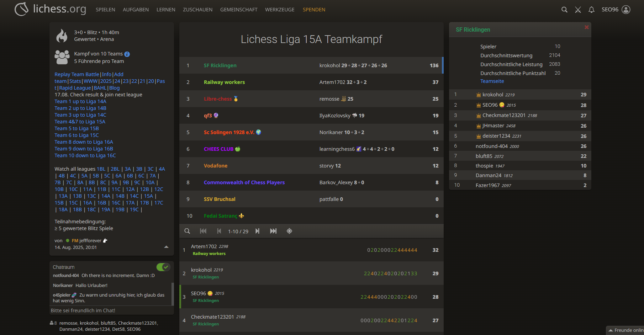Open the ZUSCHAUEN menu
This screenshot has width=644, height=335.
(198, 10)
